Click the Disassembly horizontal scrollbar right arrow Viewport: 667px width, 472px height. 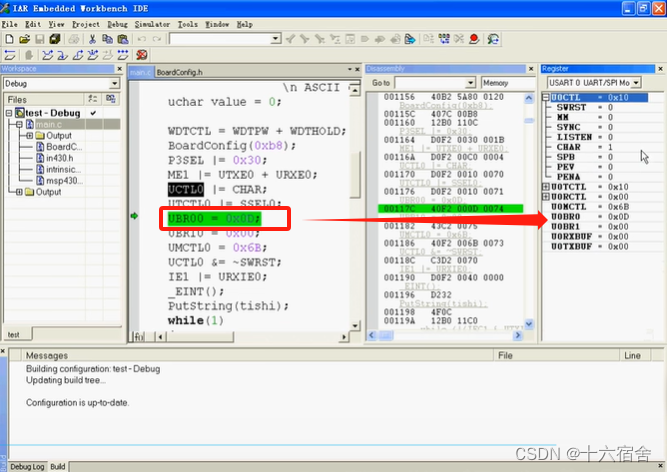(x=518, y=335)
